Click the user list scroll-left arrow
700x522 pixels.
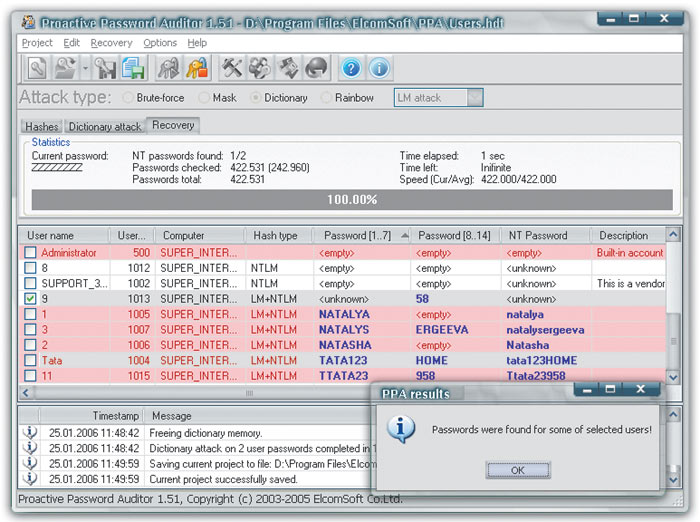[26, 393]
